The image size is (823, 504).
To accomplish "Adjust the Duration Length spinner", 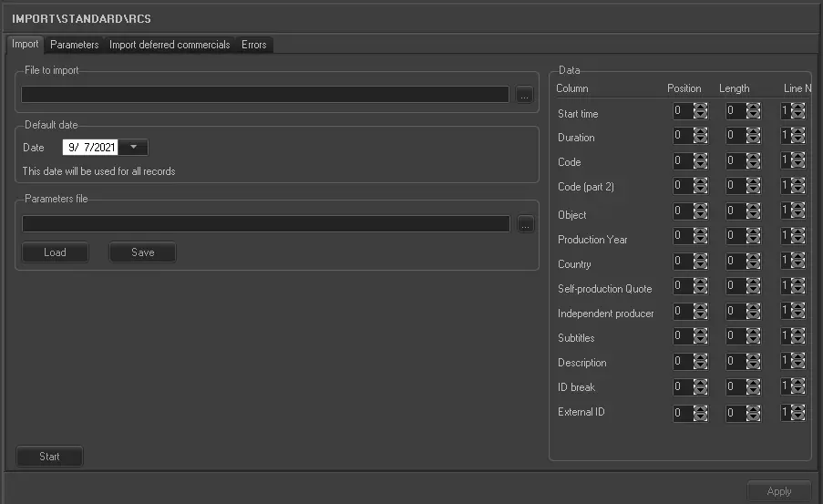I will [x=753, y=136].
